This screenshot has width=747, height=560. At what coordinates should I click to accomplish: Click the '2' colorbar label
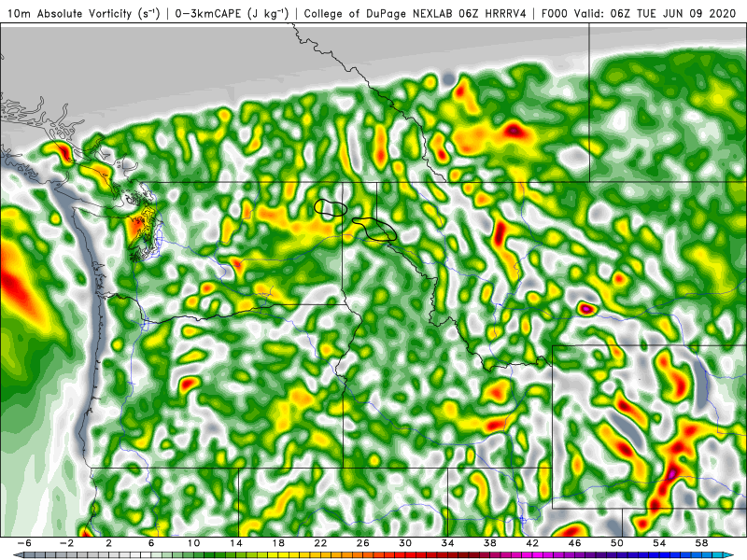click(109, 543)
